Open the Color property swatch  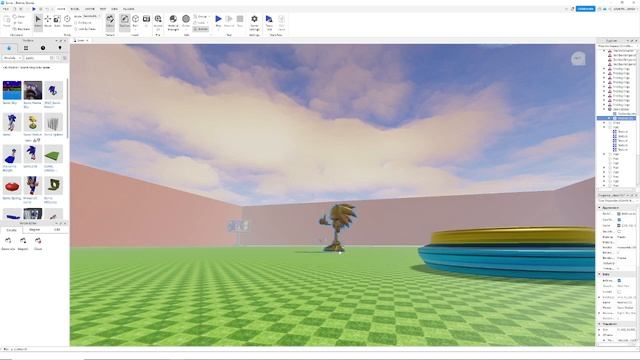click(x=619, y=225)
